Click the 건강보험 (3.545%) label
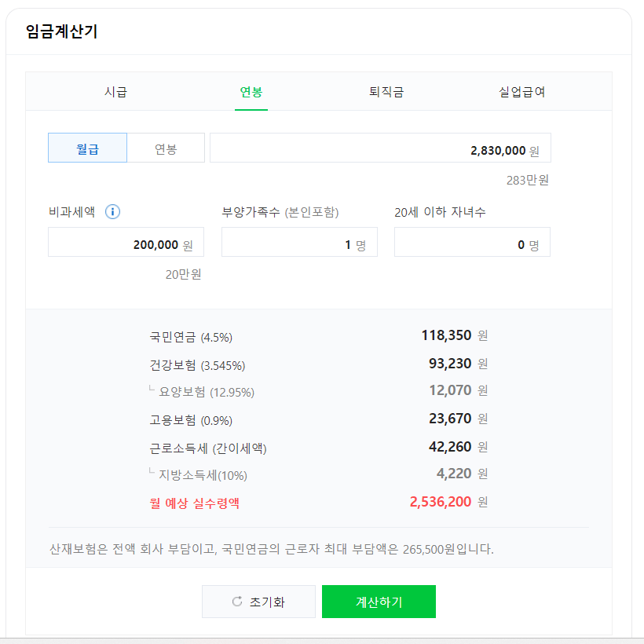This screenshot has width=644, height=644. tap(197, 364)
